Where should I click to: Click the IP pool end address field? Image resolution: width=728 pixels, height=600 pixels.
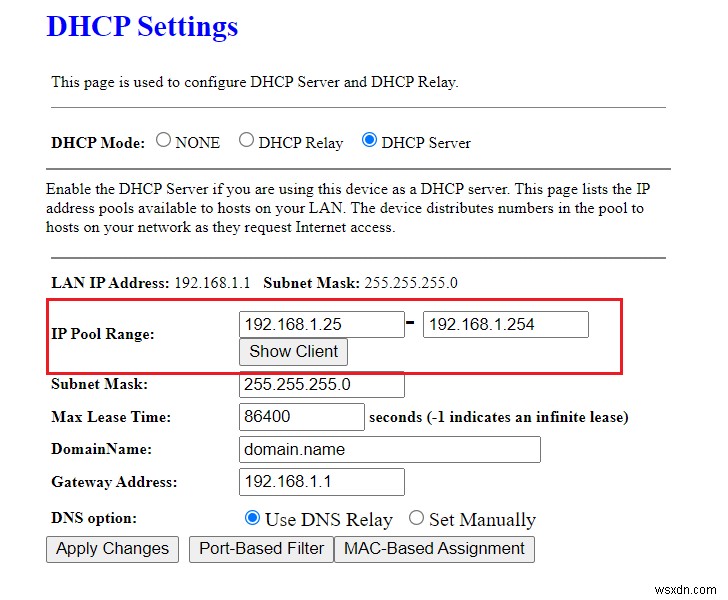[506, 324]
